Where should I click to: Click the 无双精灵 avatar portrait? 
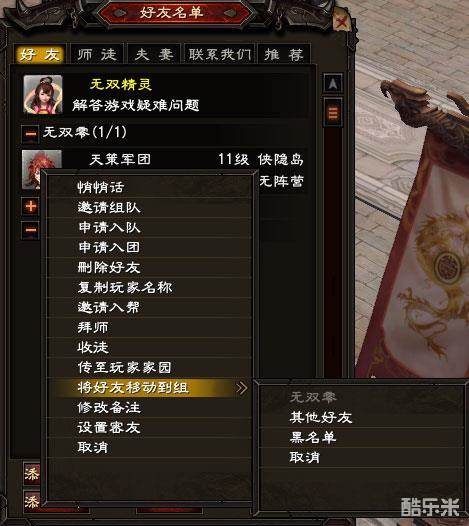(43, 95)
